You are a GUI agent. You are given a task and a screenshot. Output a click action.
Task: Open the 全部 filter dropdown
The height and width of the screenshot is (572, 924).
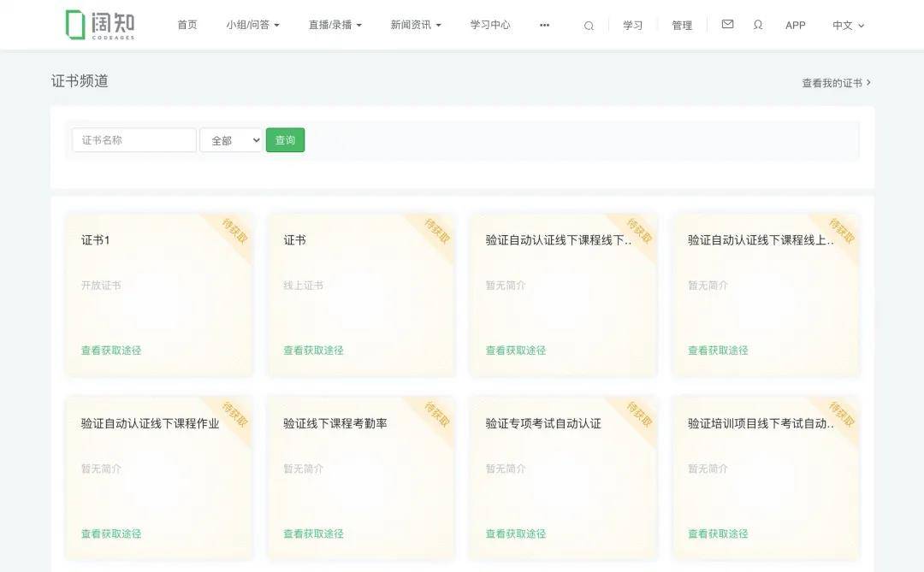230,139
